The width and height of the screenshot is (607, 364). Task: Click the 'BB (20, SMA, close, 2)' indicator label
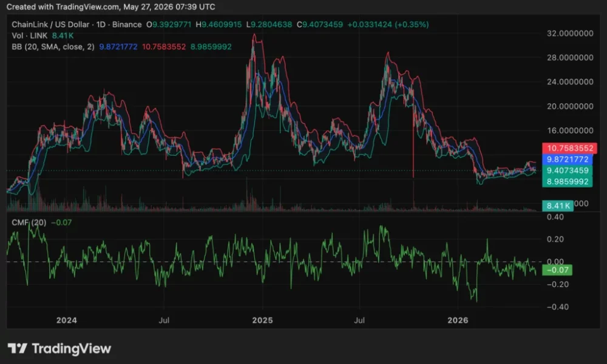click(53, 47)
